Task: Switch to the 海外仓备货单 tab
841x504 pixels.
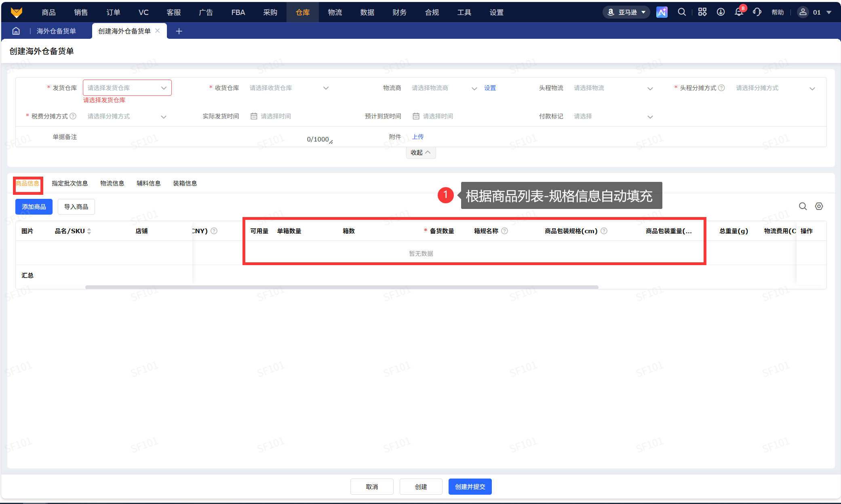Action: point(56,31)
